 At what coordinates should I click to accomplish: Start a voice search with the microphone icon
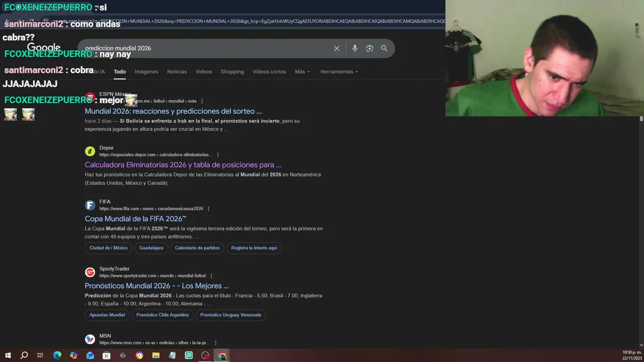pyautogui.click(x=355, y=48)
